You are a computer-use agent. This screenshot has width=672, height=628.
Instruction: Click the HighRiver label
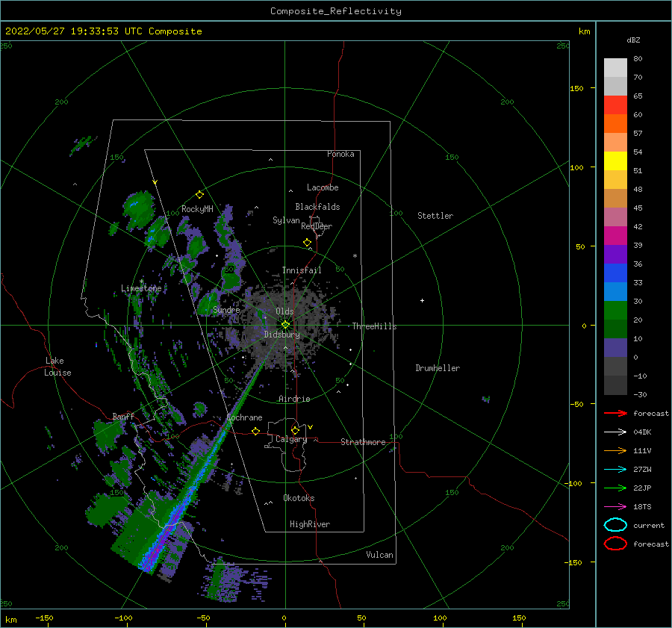[310, 524]
